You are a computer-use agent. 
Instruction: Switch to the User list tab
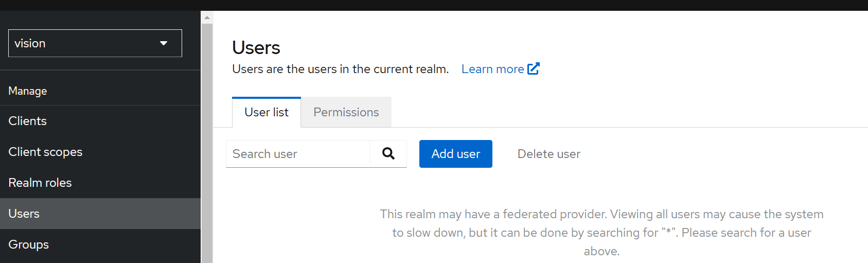pyautogui.click(x=267, y=112)
